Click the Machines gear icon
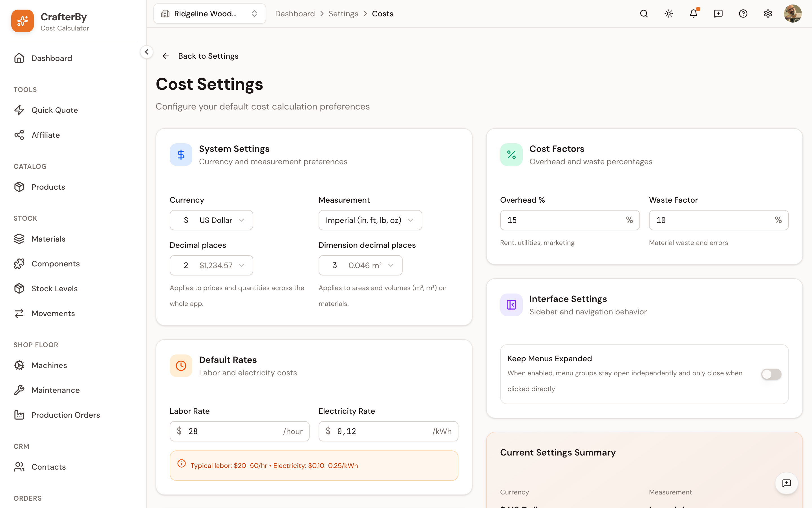Viewport: 812px width, 508px height. [x=19, y=365]
